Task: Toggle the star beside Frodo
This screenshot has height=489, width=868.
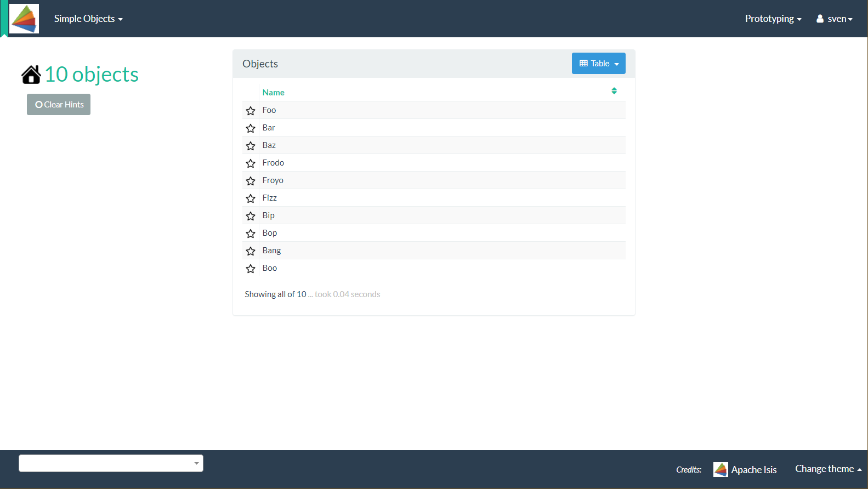Action: 251,163
